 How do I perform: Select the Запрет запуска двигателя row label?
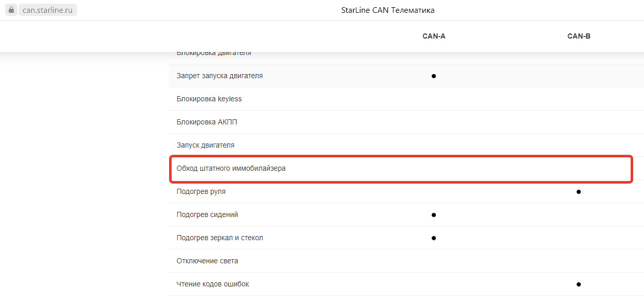(219, 76)
